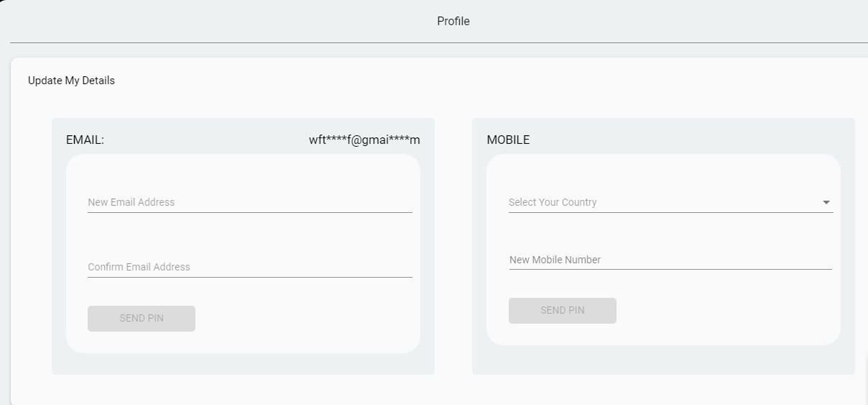
Task: Click the New Mobile Number placeholder text
Action: coord(555,260)
